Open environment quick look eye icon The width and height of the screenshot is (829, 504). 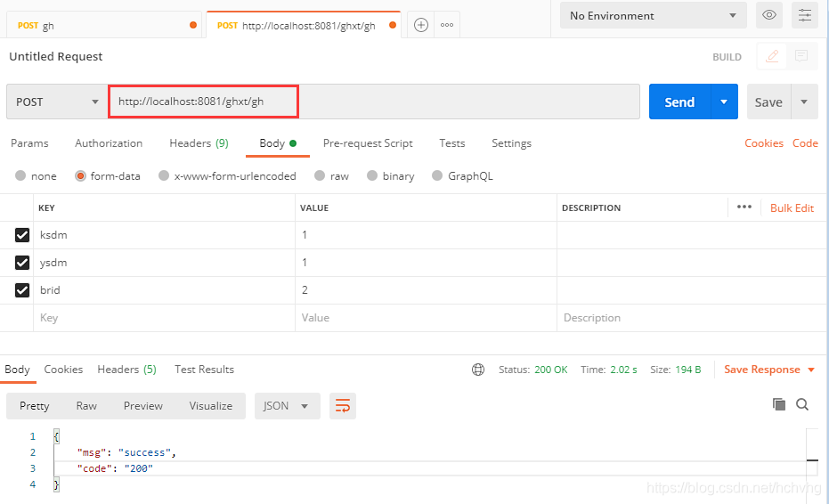point(769,15)
